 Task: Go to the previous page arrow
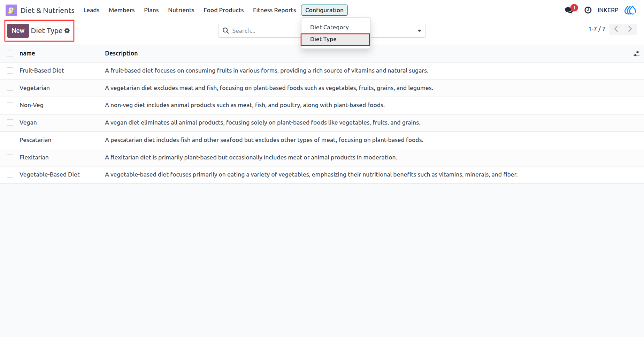pyautogui.click(x=616, y=29)
